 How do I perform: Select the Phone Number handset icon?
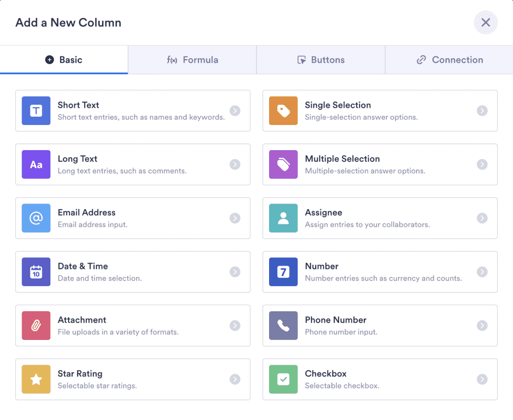tap(283, 325)
